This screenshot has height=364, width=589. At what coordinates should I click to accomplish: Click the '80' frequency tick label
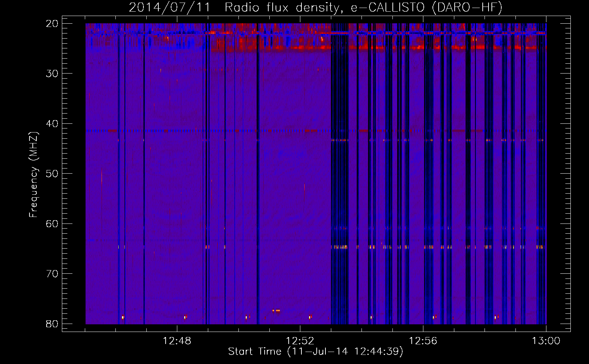coord(52,324)
